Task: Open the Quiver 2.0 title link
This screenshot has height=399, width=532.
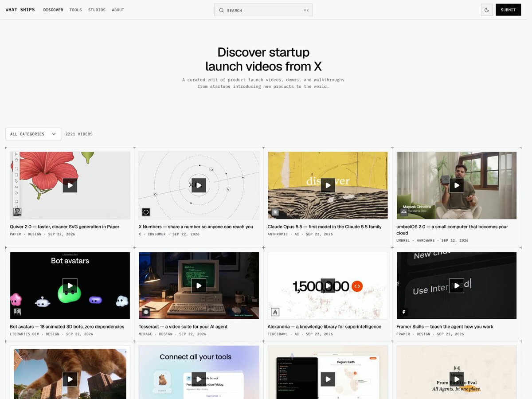Action: click(65, 227)
